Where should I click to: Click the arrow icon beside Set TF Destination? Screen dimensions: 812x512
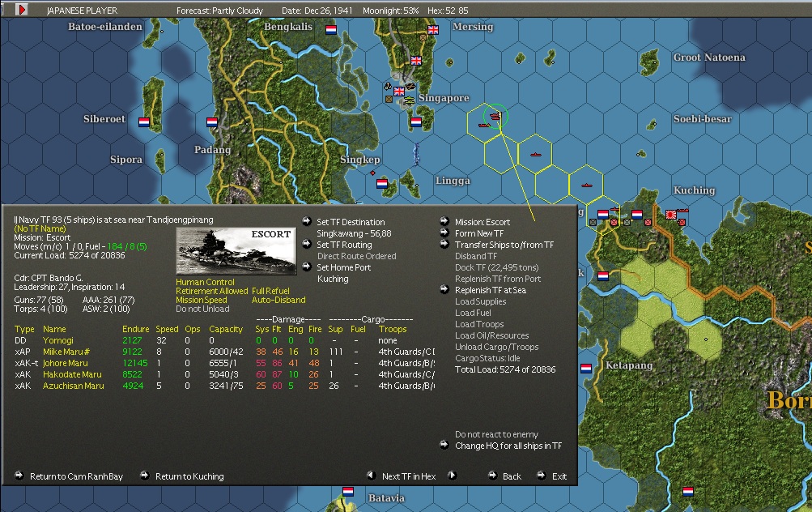click(x=307, y=221)
